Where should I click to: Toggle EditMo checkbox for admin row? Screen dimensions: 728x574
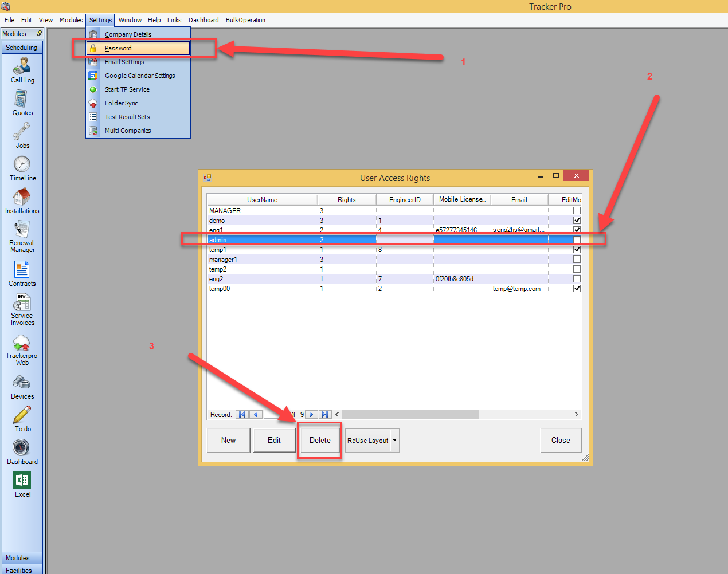pyautogui.click(x=577, y=240)
